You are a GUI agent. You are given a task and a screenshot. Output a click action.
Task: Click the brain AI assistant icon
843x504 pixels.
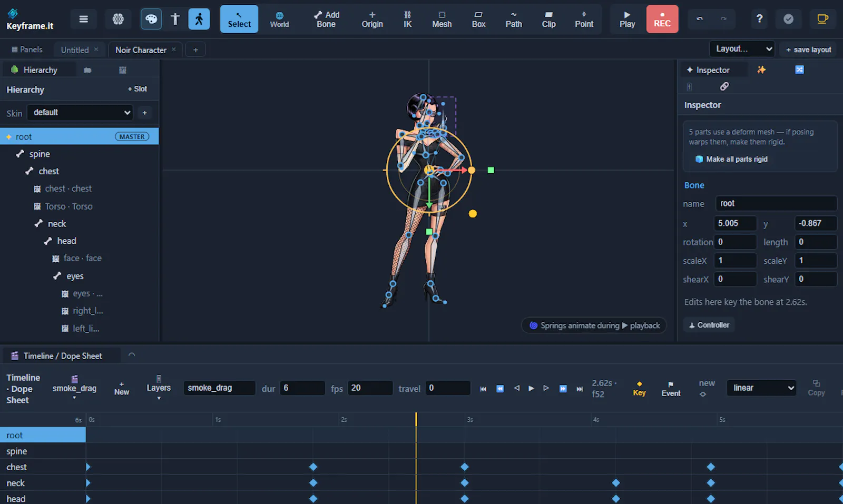[118, 19]
